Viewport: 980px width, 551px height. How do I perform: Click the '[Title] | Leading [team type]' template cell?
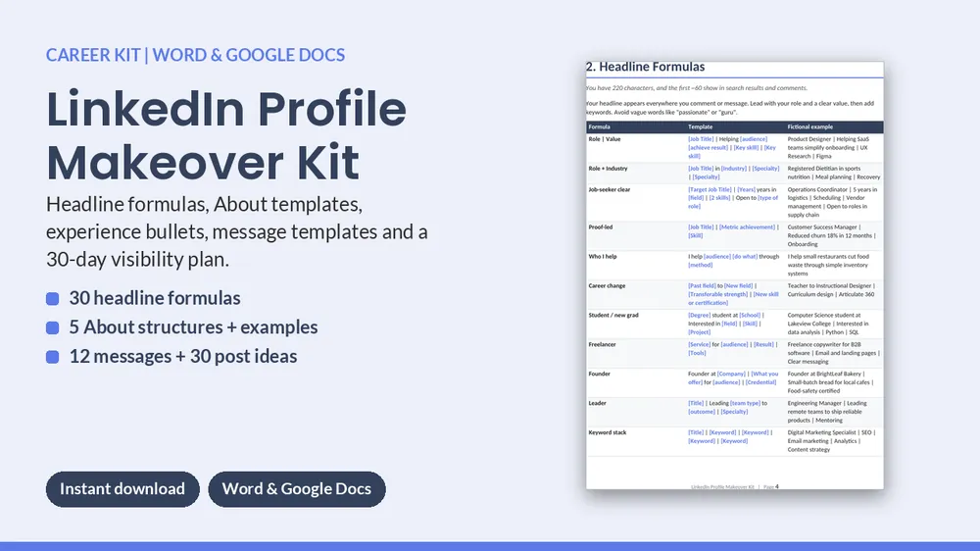(728, 409)
